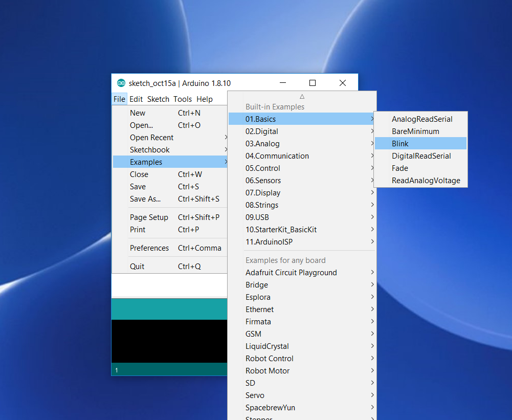512x420 pixels.
Task: Open the AnalogReadSerial example
Action: click(x=420, y=119)
